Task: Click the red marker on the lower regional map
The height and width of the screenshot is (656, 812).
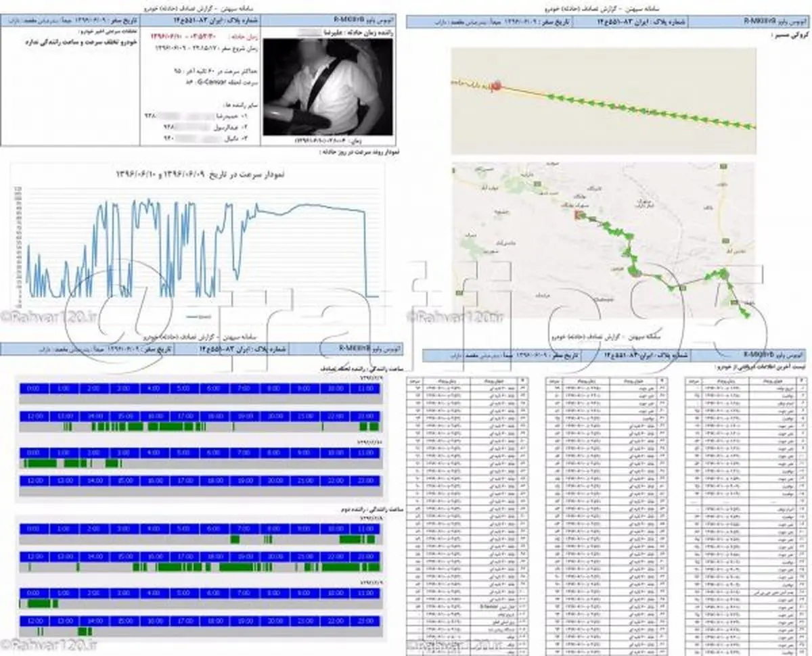Action: [579, 215]
